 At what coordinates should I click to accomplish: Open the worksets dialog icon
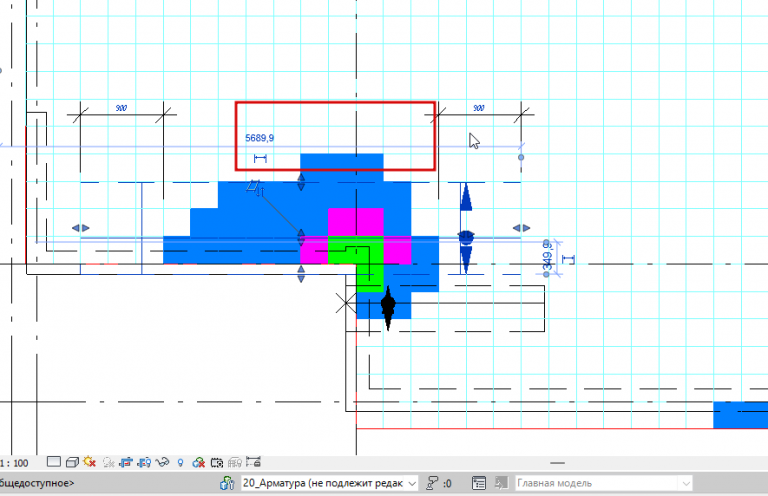pos(227,483)
